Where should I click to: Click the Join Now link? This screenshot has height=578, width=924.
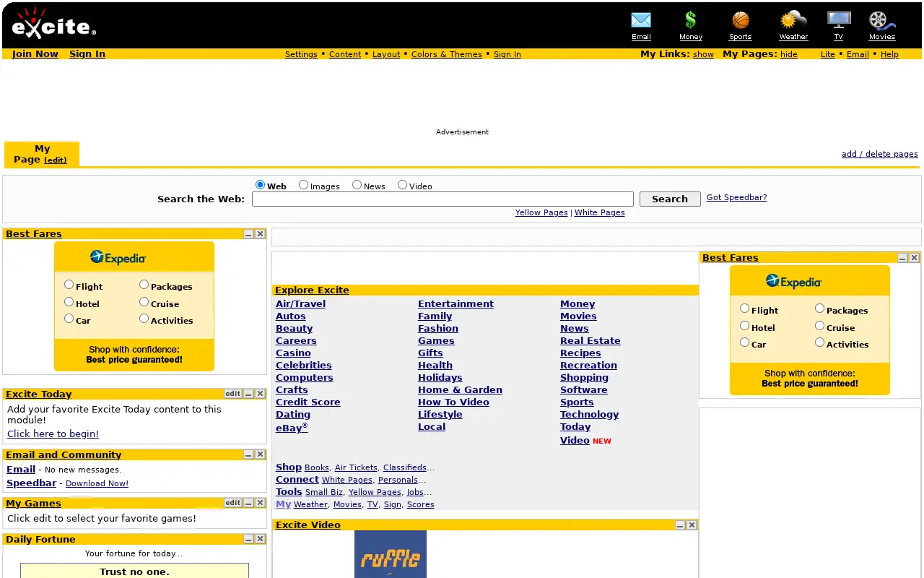[x=35, y=53]
